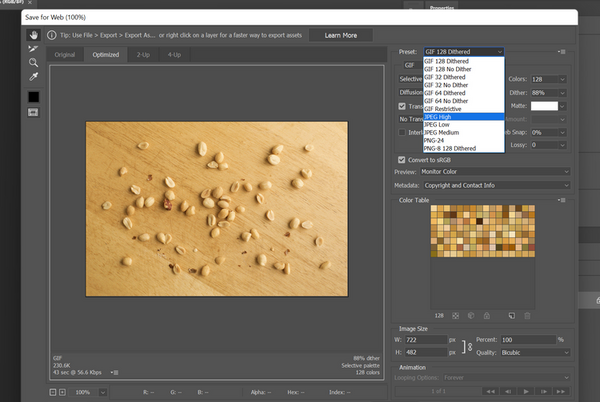Image resolution: width=600 pixels, height=402 pixels.
Task: Choose JPEG Low preset
Action: (464, 125)
